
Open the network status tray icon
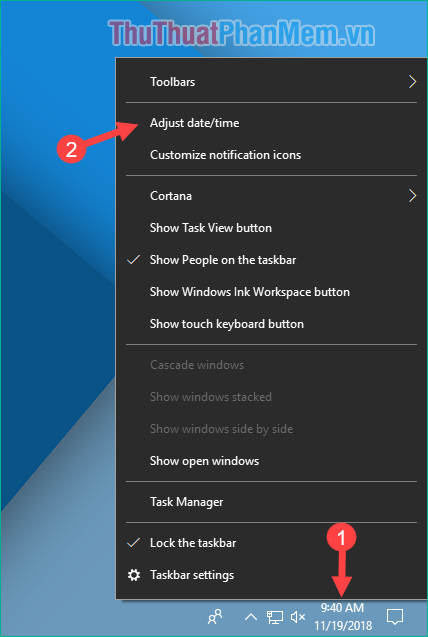[x=275, y=617]
